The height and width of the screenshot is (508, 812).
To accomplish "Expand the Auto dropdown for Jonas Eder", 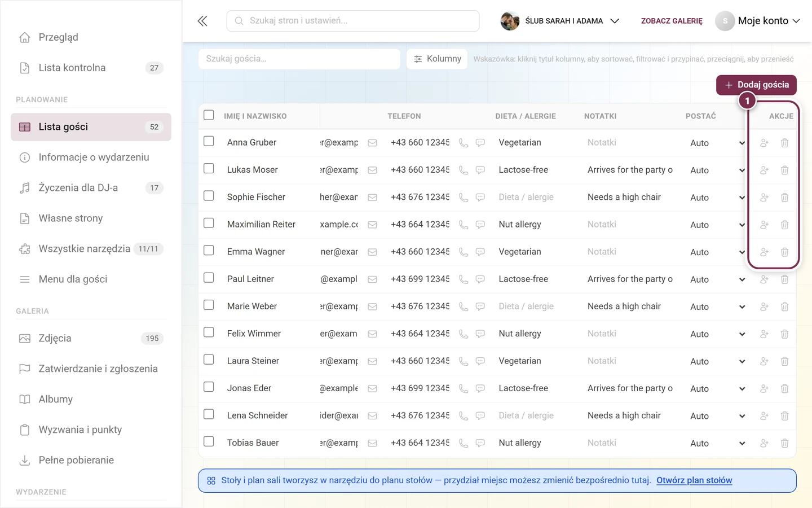I will click(717, 389).
